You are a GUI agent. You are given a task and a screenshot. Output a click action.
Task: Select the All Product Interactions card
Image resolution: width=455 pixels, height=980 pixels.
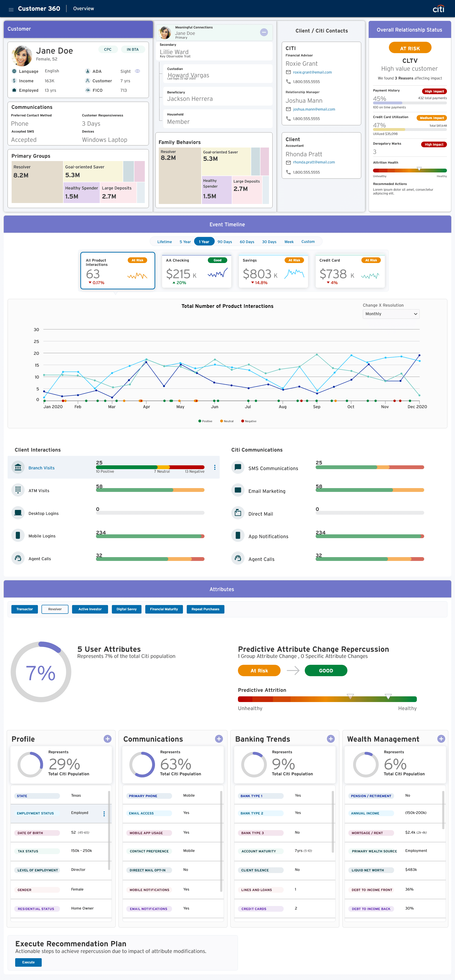tap(118, 270)
